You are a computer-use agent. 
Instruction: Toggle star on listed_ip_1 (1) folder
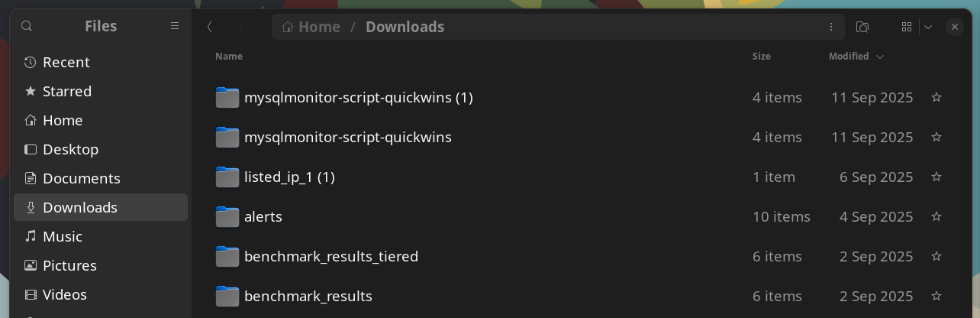(x=936, y=177)
